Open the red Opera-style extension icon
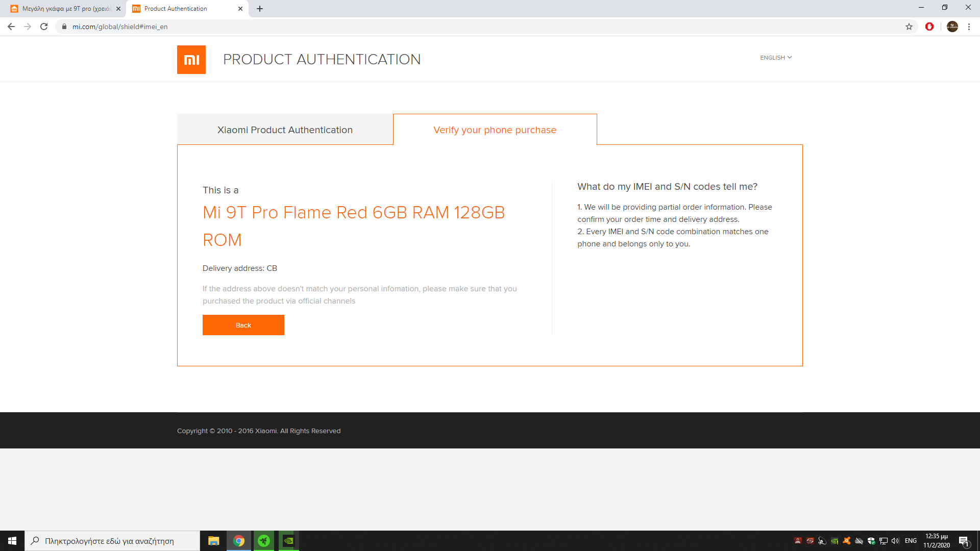Image resolution: width=980 pixels, height=551 pixels. [929, 27]
